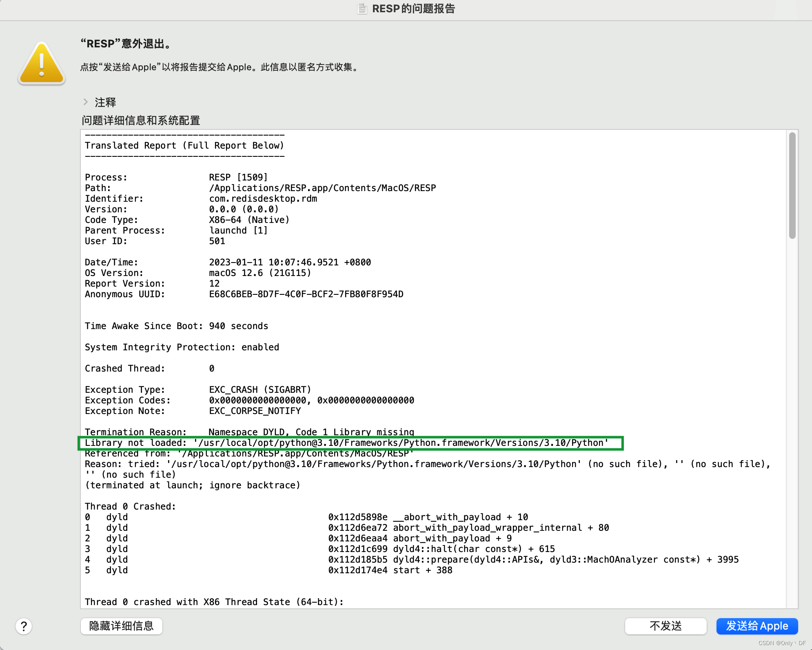
Task: Click the Exception Type EXC_CRASH (SIGABRT) line
Action: (260, 390)
